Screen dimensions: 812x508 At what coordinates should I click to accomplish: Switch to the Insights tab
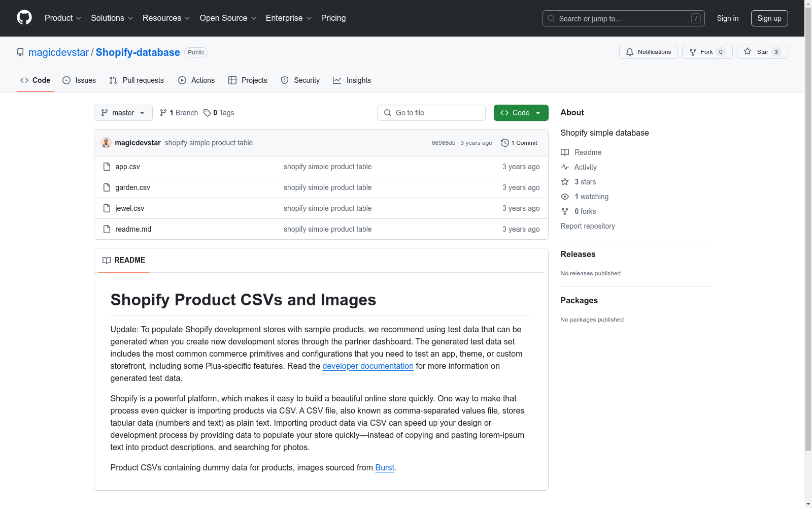click(x=352, y=80)
